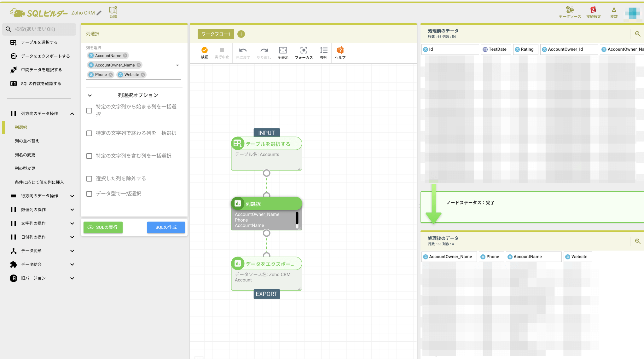Click the 整列 (align) toolbar icon
The height and width of the screenshot is (359, 644).
tap(323, 50)
